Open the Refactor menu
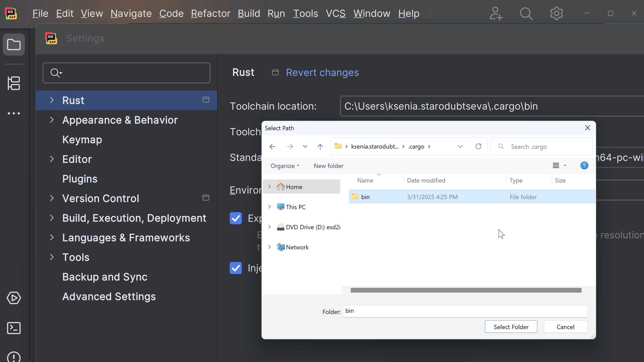644x362 pixels. [211, 13]
